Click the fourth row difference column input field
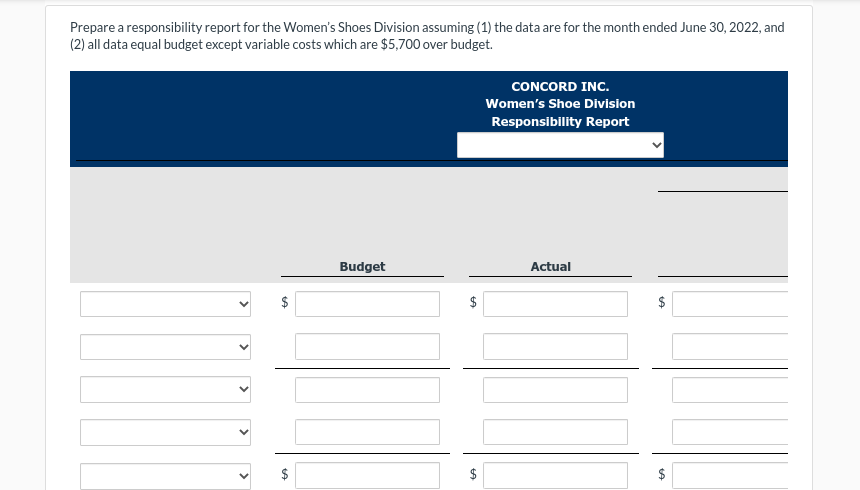The height and width of the screenshot is (490, 860). click(x=730, y=432)
